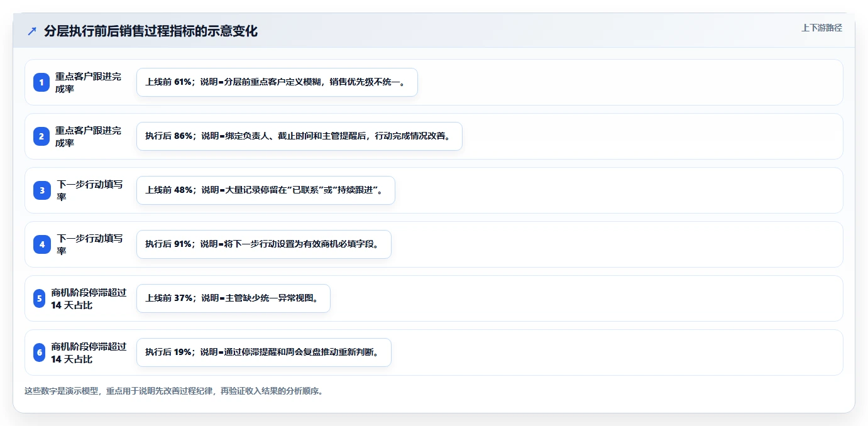The width and height of the screenshot is (868, 426).
Task: Select the number 2 badge
Action: [x=41, y=136]
